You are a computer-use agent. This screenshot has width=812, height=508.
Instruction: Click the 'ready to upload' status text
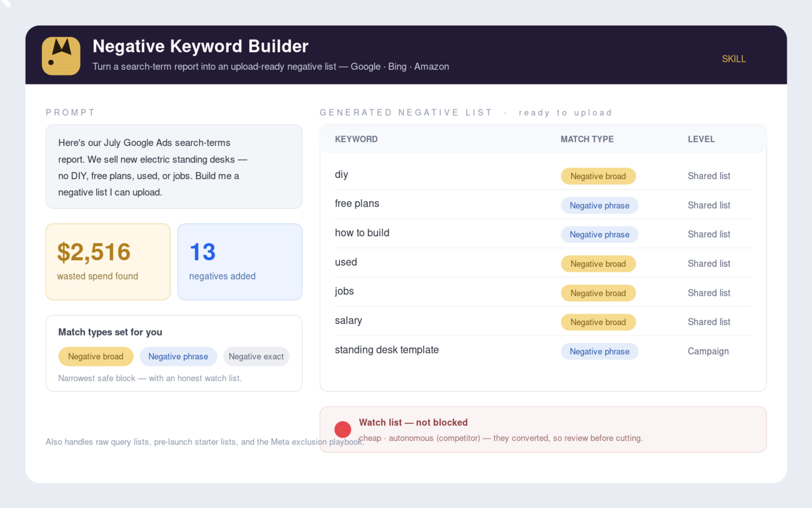[565, 112]
